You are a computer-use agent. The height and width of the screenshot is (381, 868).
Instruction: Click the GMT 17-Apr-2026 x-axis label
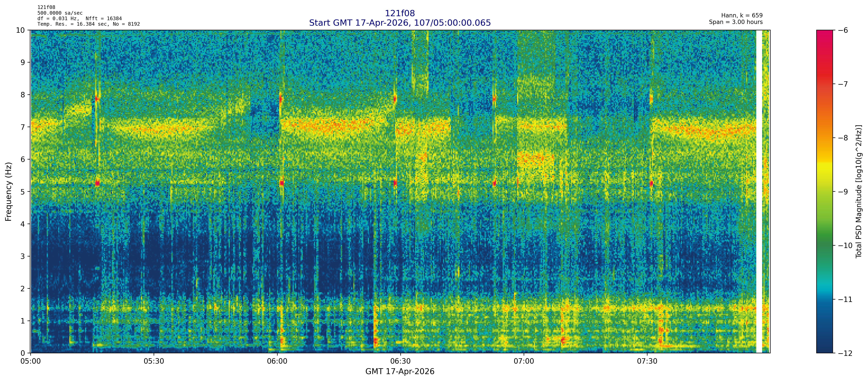(x=400, y=372)
